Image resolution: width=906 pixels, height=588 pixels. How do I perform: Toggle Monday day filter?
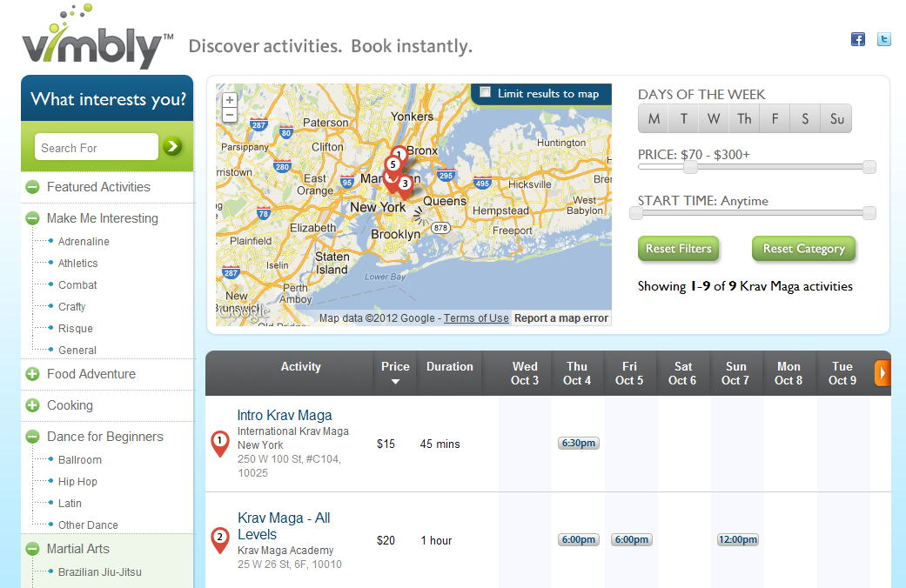654,118
